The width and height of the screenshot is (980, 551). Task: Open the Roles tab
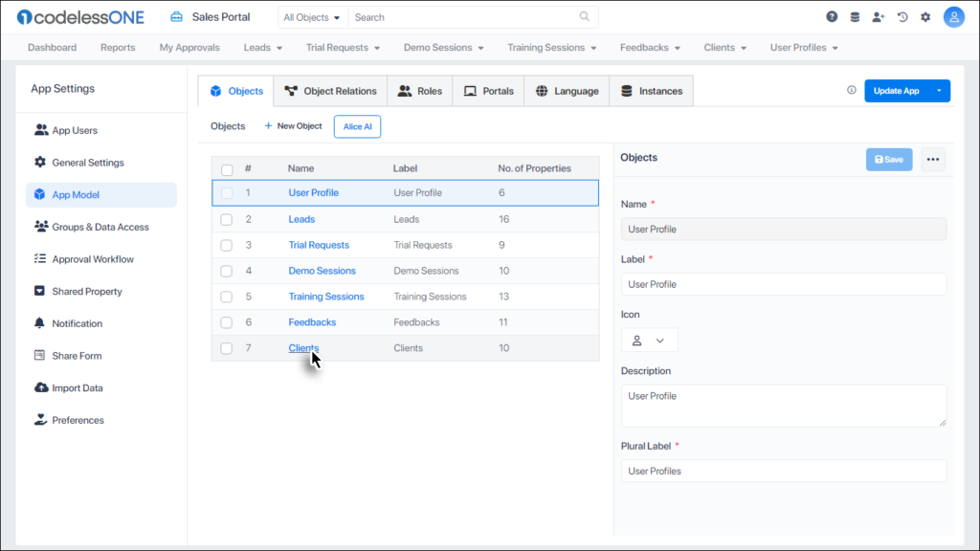pos(419,91)
